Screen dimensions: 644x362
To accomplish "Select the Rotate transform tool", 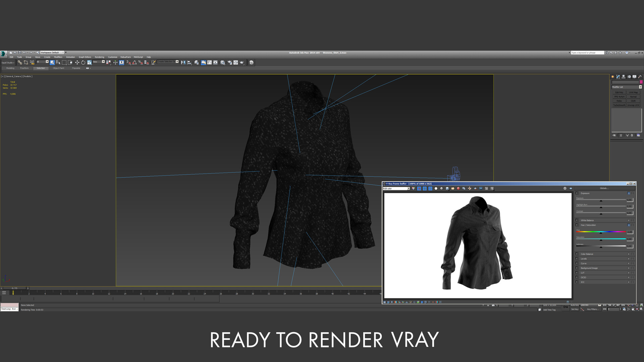I will 83,62.
